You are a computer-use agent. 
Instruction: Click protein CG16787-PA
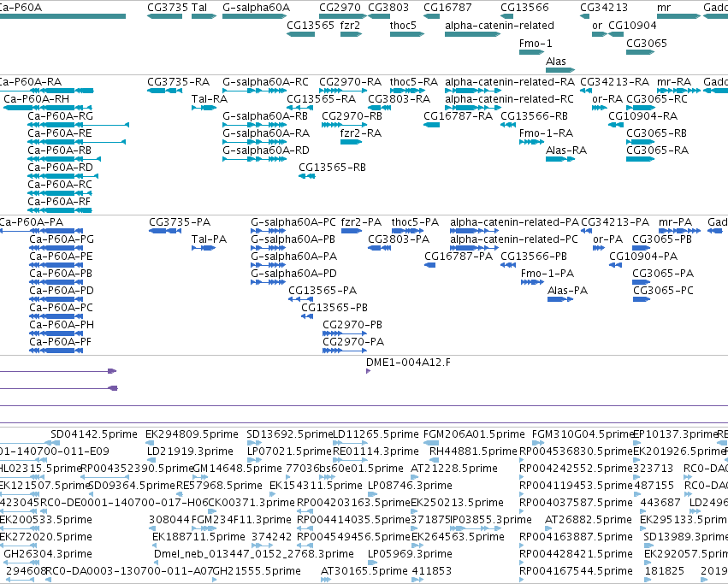point(459,257)
